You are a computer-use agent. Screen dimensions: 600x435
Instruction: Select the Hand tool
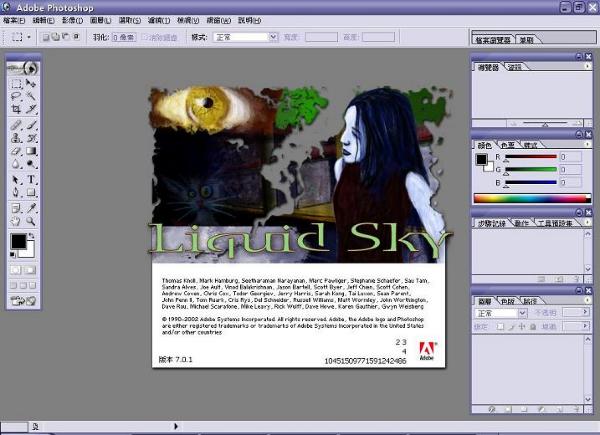point(16,221)
